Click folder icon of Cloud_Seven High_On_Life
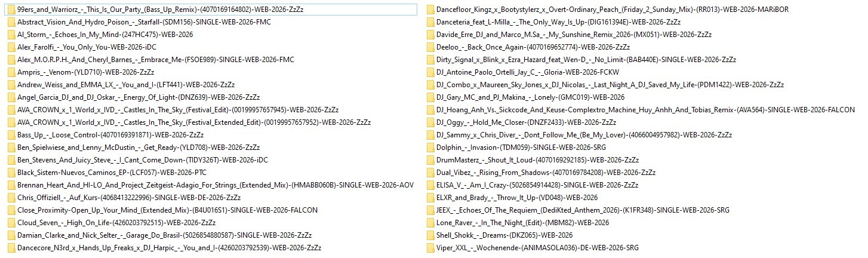The image size is (868, 258). pos(11,223)
